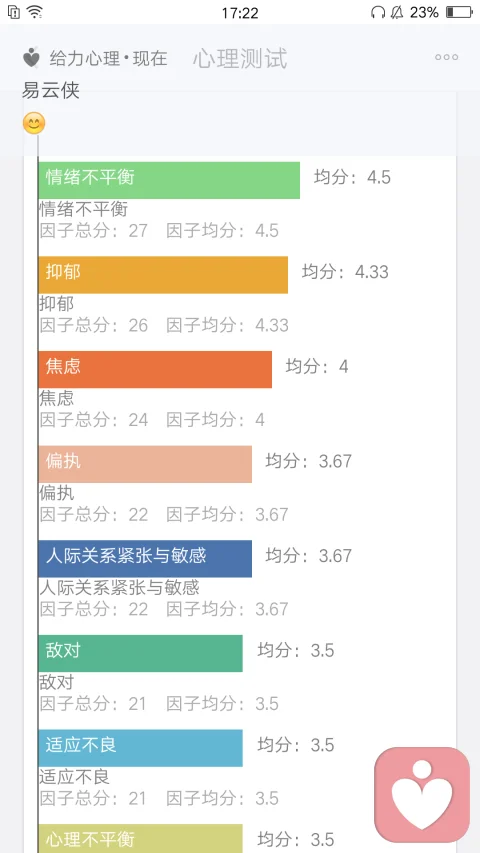Tap the pink floating heart app icon

[x=422, y=795]
